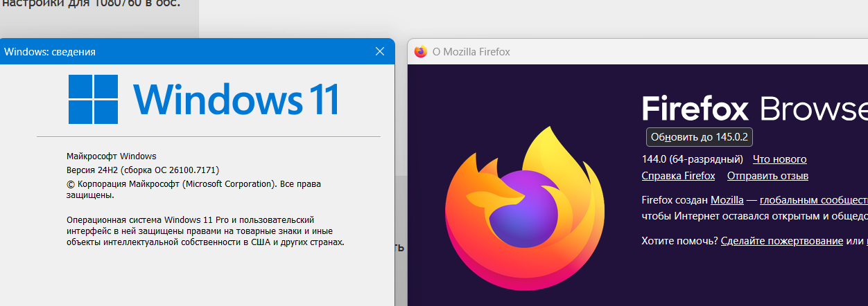Click the "О Mozilla Firefox" title bar text
Image resolution: width=868 pixels, height=306 pixels.
pos(471,52)
